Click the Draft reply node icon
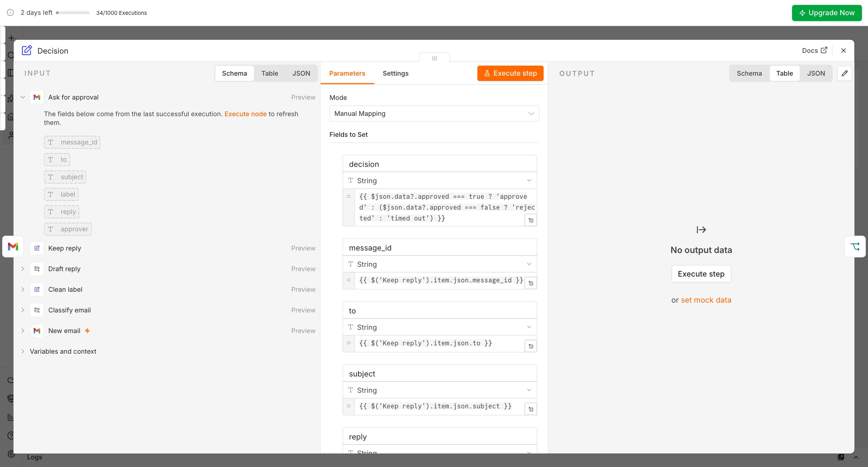The height and width of the screenshot is (467, 868). coord(37,269)
